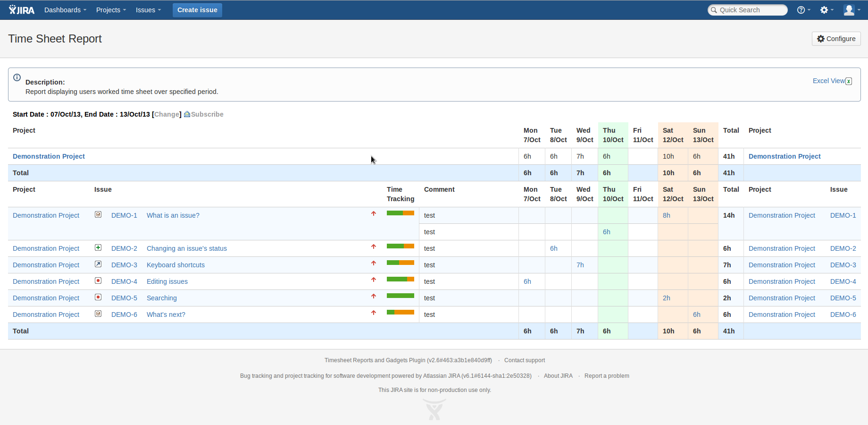Open the Issues menu
This screenshot has height=425, width=868.
(x=148, y=10)
